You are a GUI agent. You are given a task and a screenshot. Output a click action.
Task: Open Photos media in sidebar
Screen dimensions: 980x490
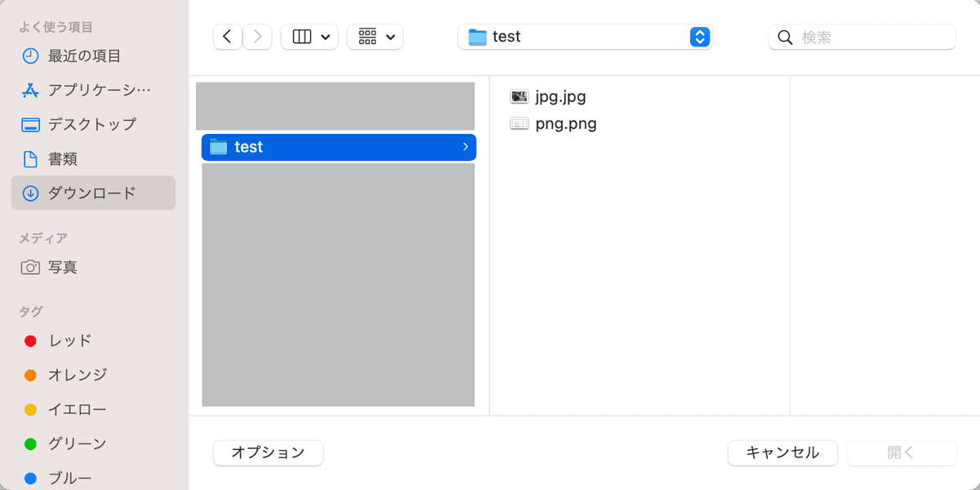63,267
